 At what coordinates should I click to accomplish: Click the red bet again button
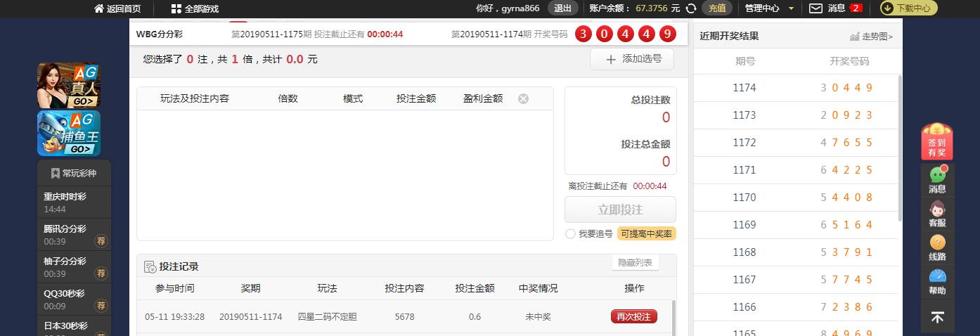coord(633,317)
